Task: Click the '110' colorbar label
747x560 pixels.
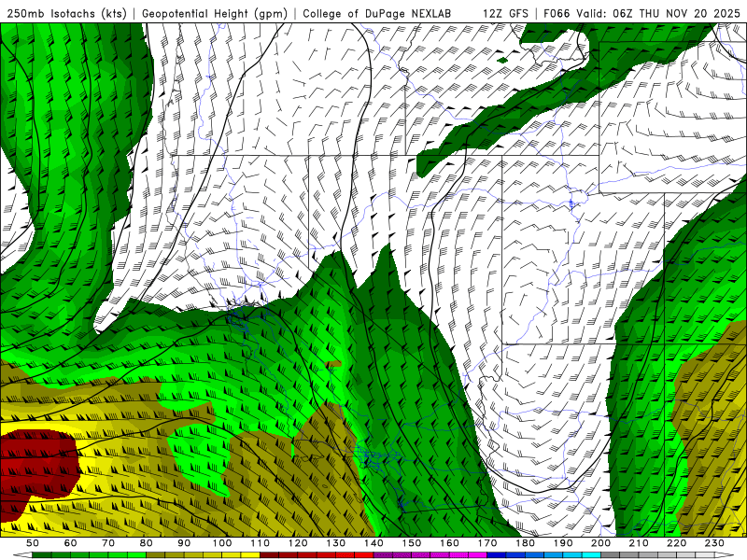Action: click(x=261, y=543)
